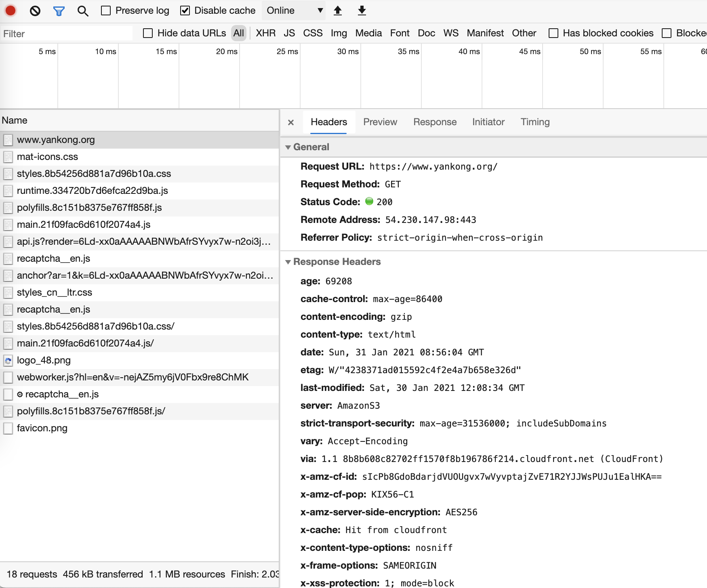The height and width of the screenshot is (588, 707).
Task: Open the Initiator tab
Action: (488, 122)
